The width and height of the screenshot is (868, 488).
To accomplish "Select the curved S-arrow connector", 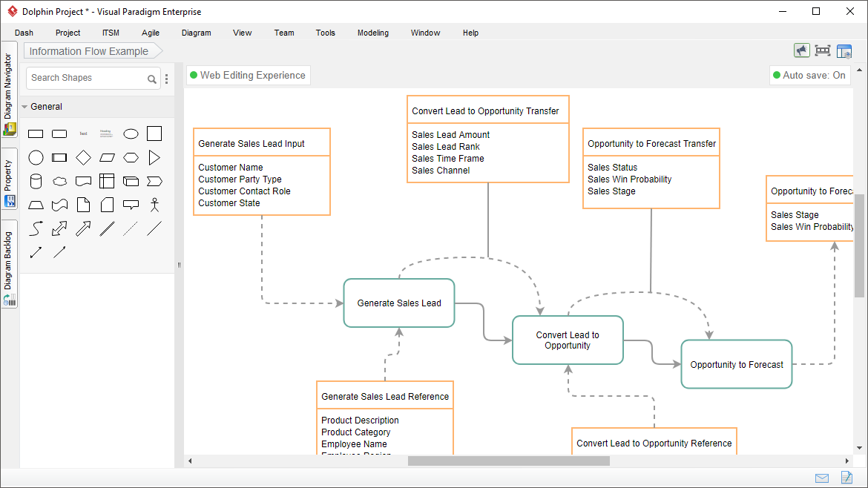I will pos(36,228).
